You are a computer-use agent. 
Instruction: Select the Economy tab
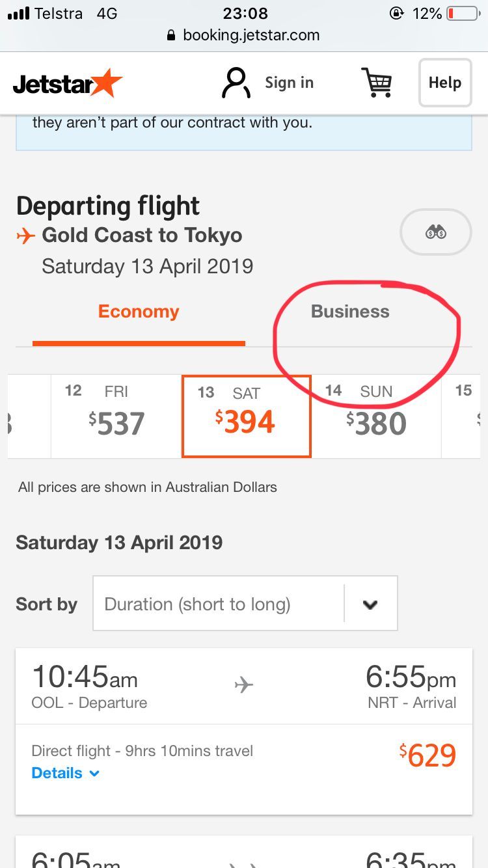[x=139, y=312]
